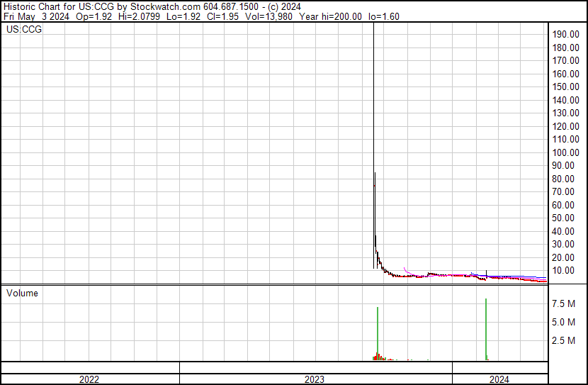Click the Cl=1.95 close value in header
The image size is (588, 385).
click(x=222, y=16)
